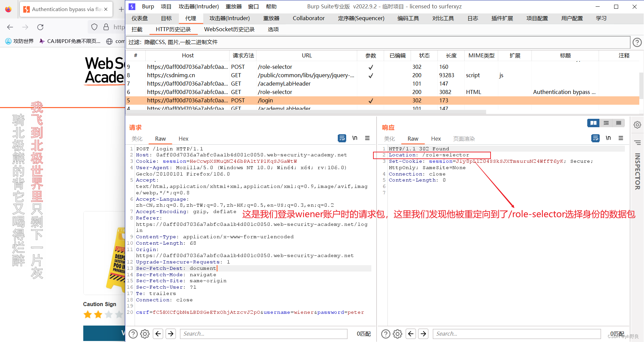The image size is (644, 342).
Task: Click vertical scrollbar of history table
Action: click(641, 86)
